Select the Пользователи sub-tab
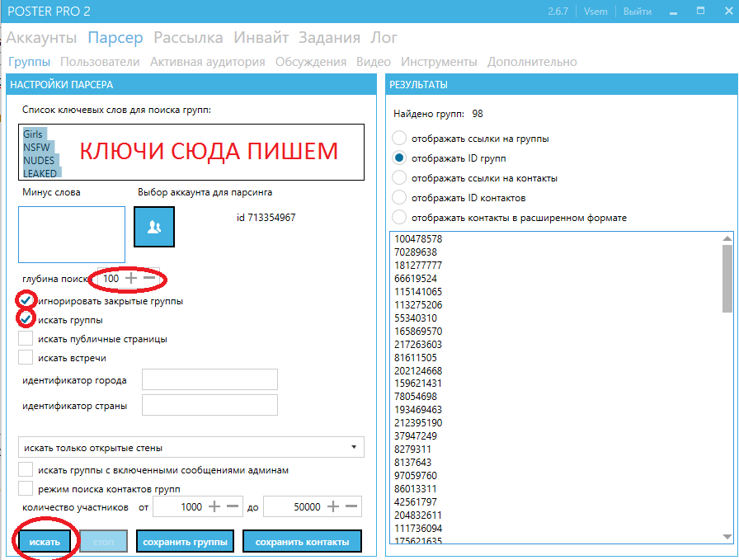Viewport: 739px width, 560px height. [100, 62]
